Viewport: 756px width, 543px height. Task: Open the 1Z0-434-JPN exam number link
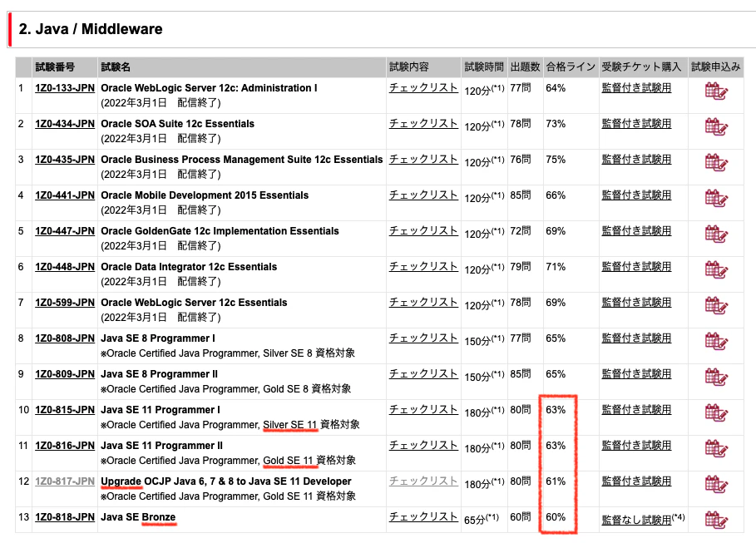(x=65, y=123)
